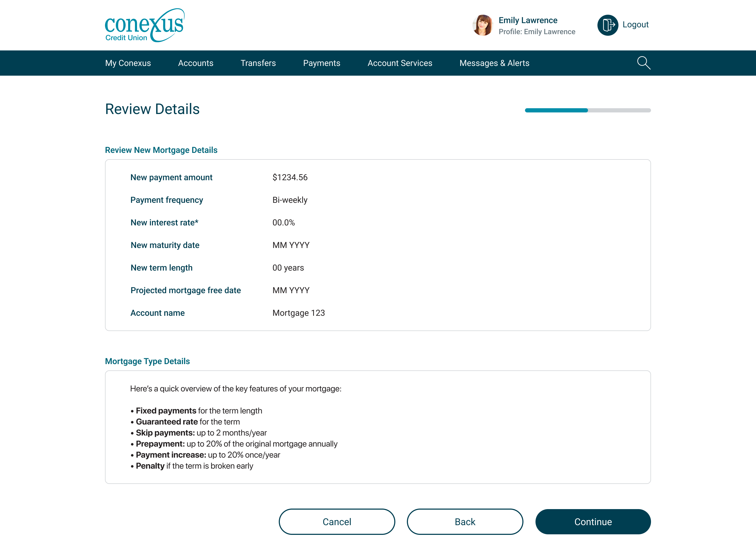The image size is (756, 538).
Task: Open the Payments menu
Action: 321,63
